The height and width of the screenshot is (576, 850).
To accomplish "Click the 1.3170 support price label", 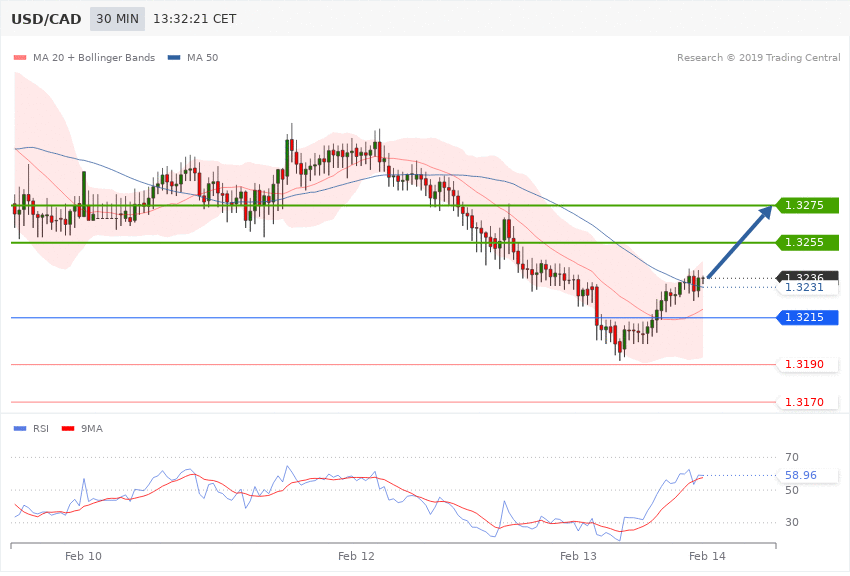I will [x=808, y=402].
